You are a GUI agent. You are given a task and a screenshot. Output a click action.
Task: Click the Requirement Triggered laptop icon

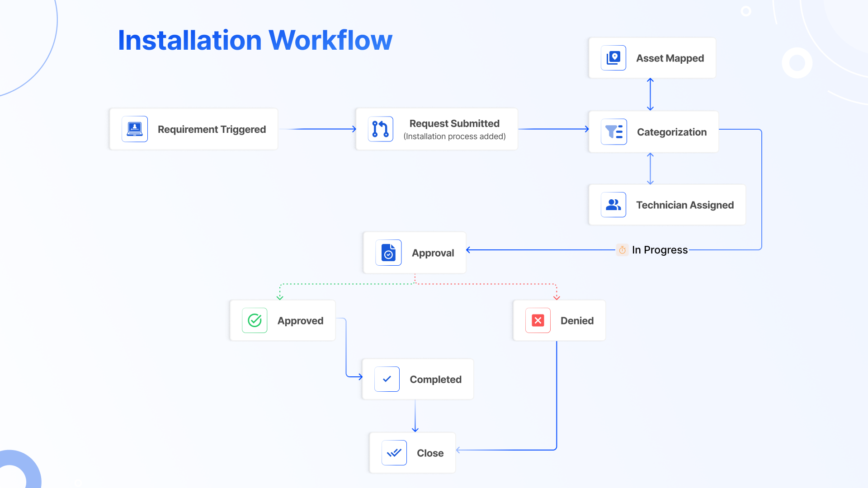135,129
